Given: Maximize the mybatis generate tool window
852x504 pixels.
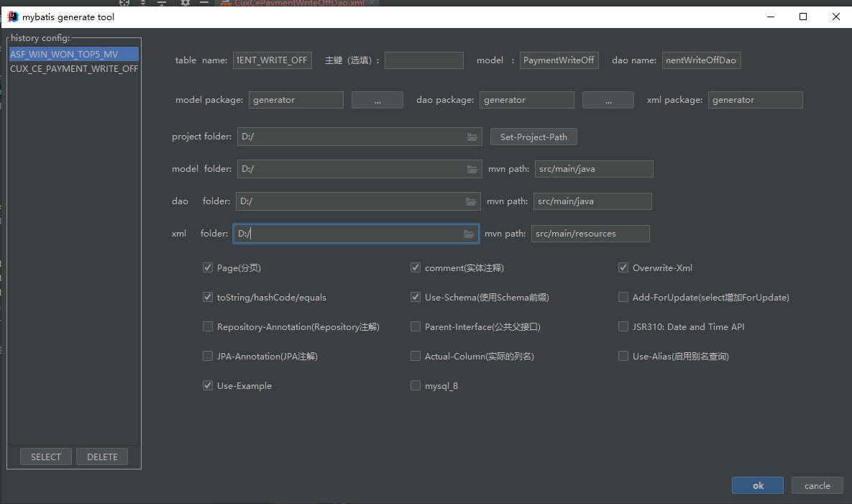Looking at the screenshot, I should pos(803,17).
